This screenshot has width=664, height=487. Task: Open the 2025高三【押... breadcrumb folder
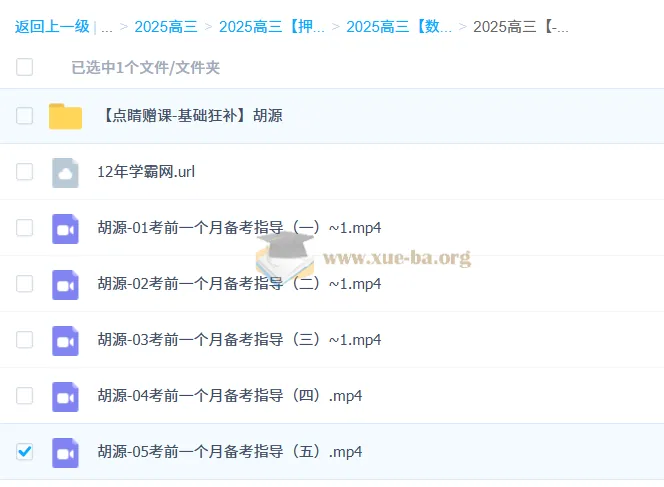click(271, 27)
